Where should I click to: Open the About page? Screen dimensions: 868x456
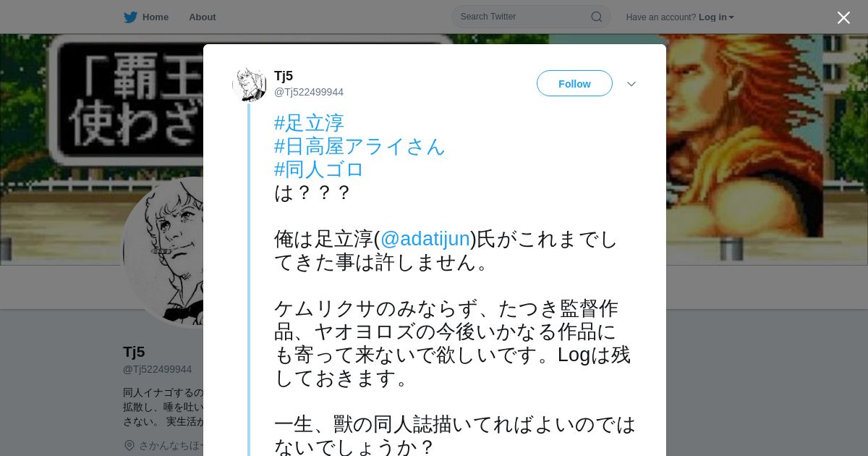coord(202,17)
